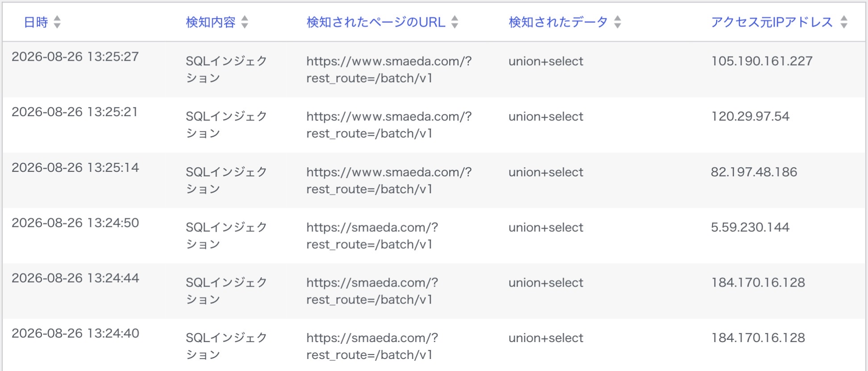The width and height of the screenshot is (868, 371).
Task: Click union+select data in 13:25:14 row
Action: (546, 172)
